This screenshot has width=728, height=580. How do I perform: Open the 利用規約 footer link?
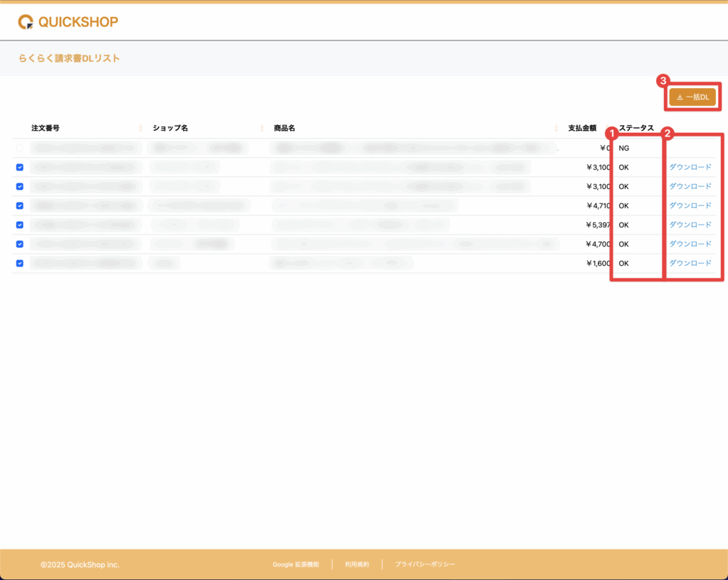click(x=357, y=564)
